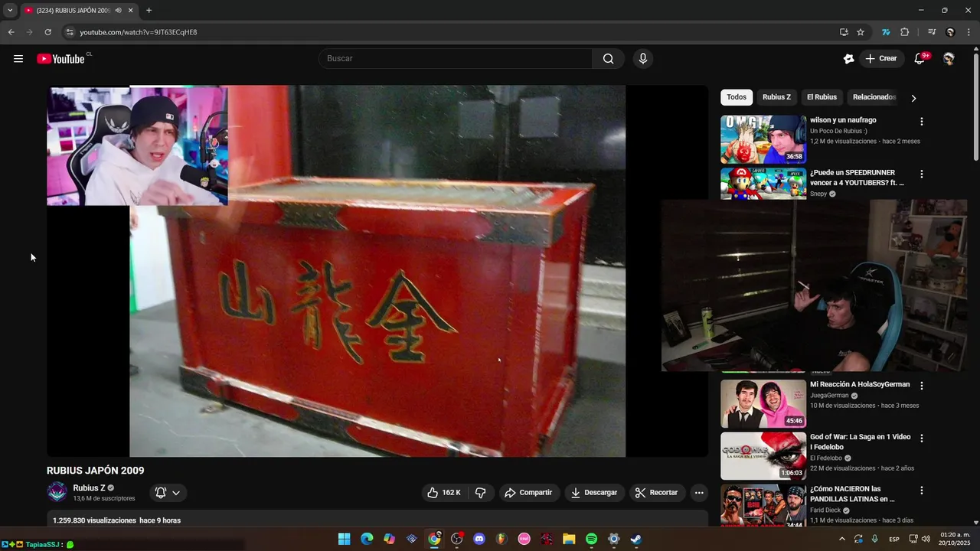Open the YouTube account avatar menu
980x551 pixels.
click(x=949, y=59)
